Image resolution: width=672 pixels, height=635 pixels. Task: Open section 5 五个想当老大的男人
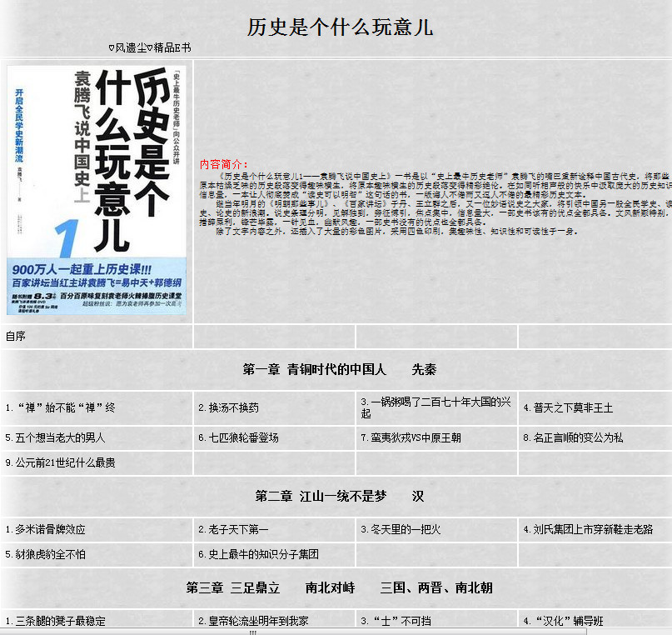click(55, 437)
